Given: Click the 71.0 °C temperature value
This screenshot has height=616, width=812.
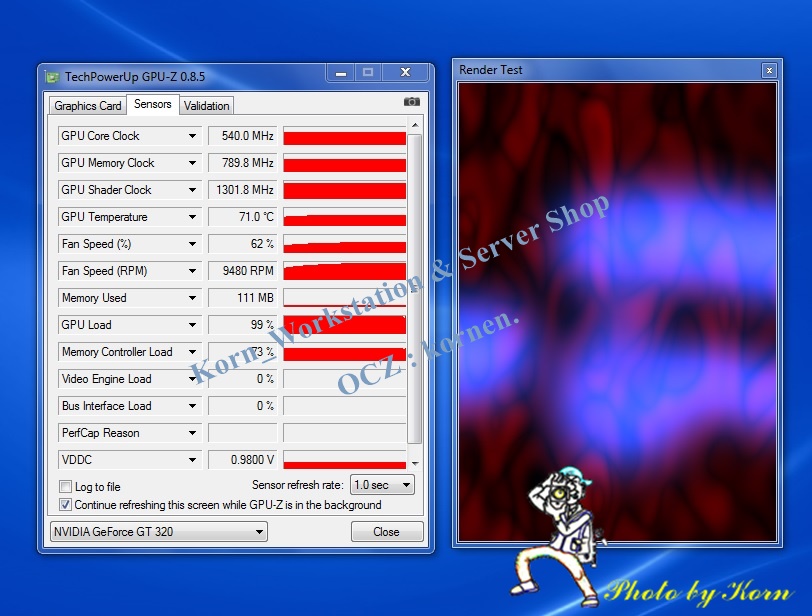Looking at the screenshot, I should coord(243,217).
